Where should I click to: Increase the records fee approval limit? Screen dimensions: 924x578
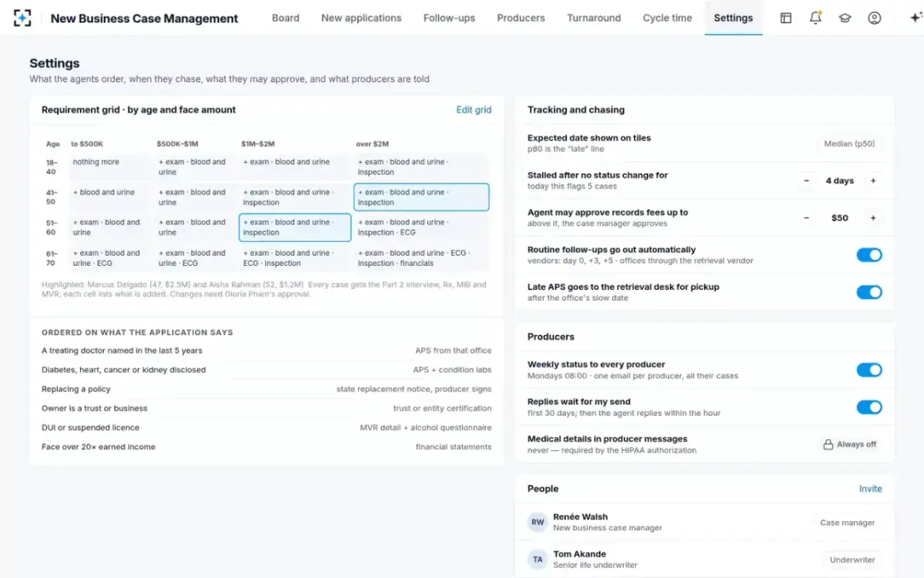(x=873, y=218)
